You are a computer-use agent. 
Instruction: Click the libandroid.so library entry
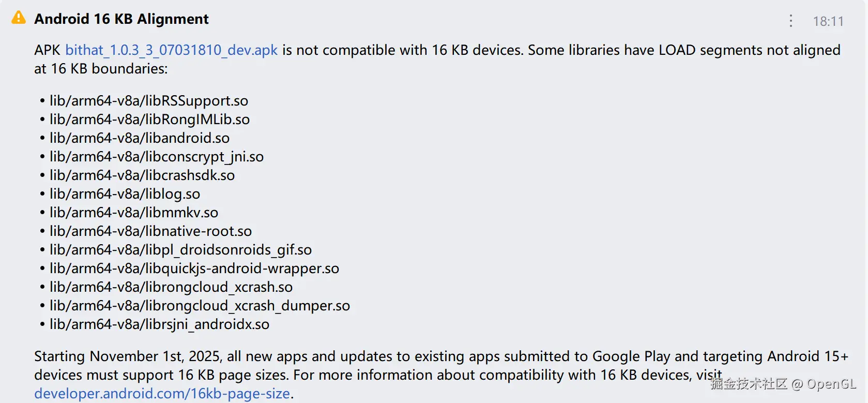point(139,138)
